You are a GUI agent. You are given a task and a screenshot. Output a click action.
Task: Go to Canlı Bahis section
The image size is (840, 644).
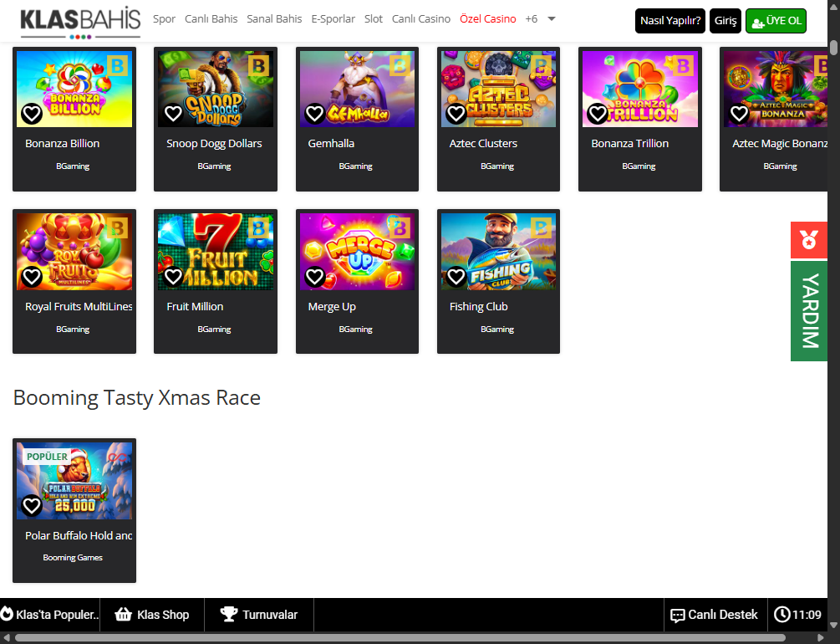[x=211, y=19]
